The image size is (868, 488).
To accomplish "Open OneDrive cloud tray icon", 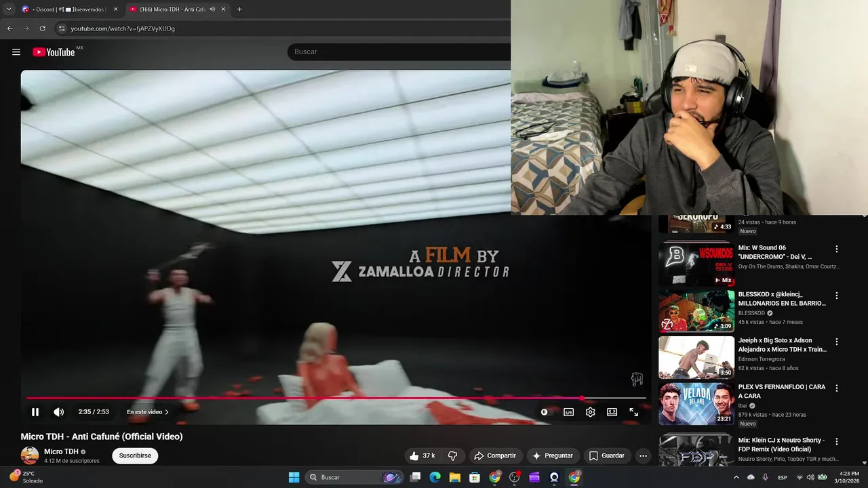I will click(751, 477).
